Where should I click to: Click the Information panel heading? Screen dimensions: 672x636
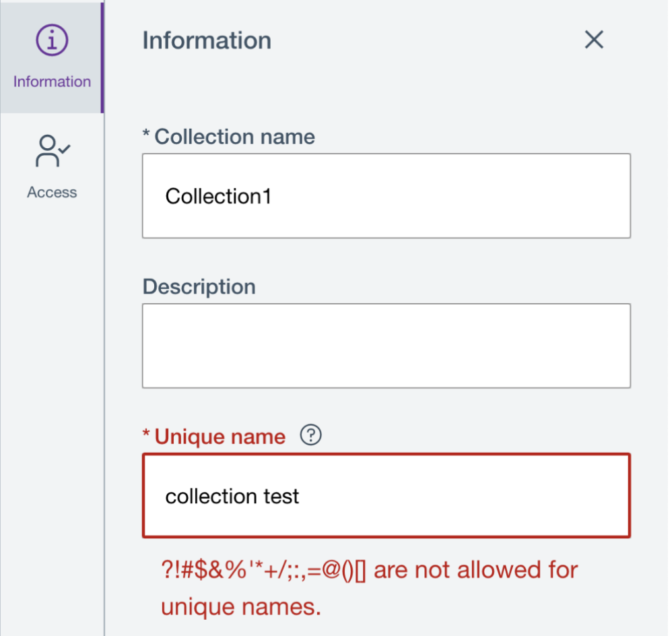[206, 40]
